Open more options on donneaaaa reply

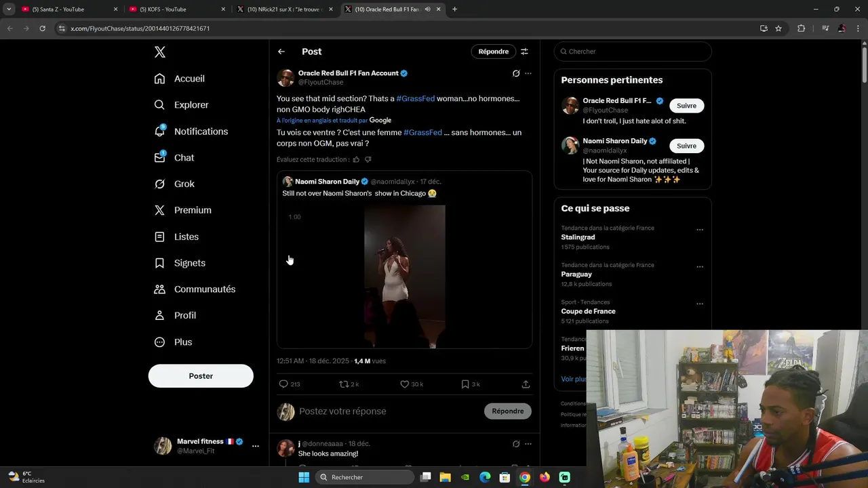pyautogui.click(x=528, y=444)
